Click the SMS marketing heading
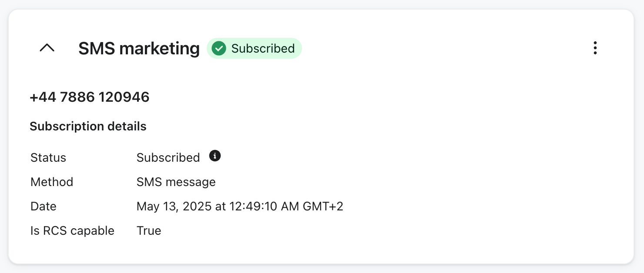 139,48
